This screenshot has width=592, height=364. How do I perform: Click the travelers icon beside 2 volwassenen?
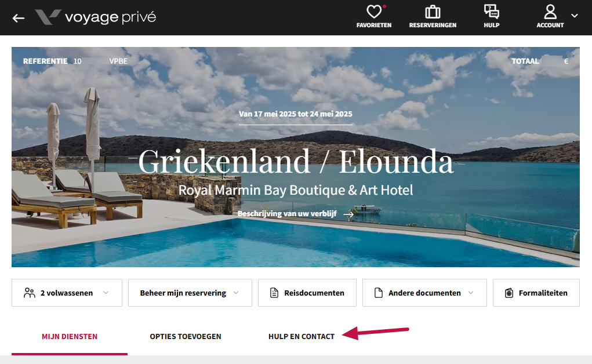tap(30, 293)
